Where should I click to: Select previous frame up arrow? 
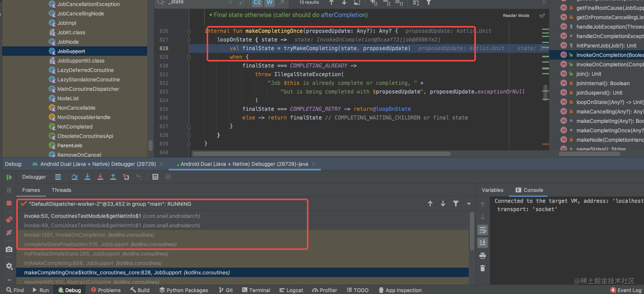click(430, 204)
